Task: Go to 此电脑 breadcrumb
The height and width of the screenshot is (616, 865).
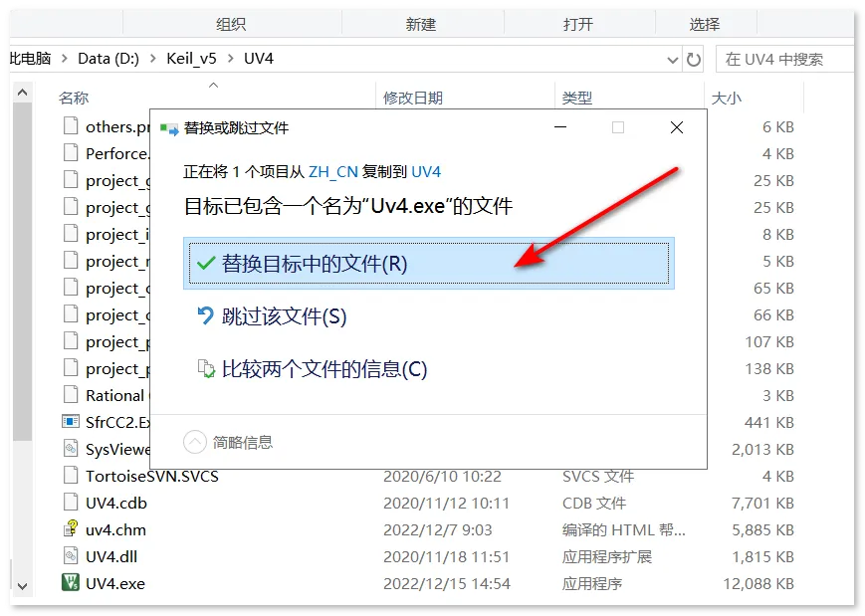Action: (x=30, y=59)
